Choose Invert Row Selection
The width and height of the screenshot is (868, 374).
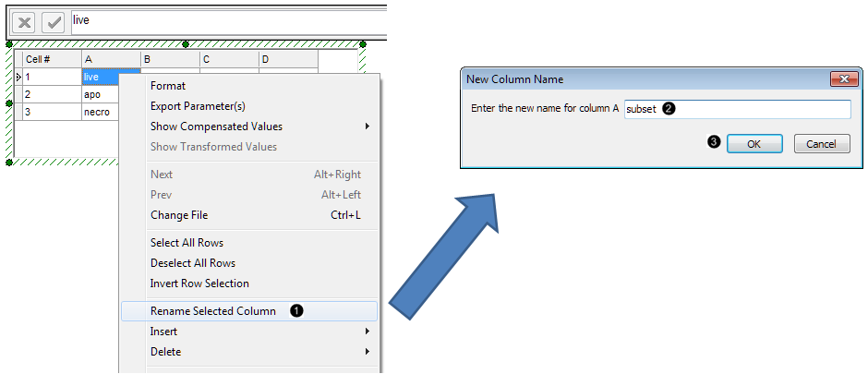pyautogui.click(x=199, y=284)
